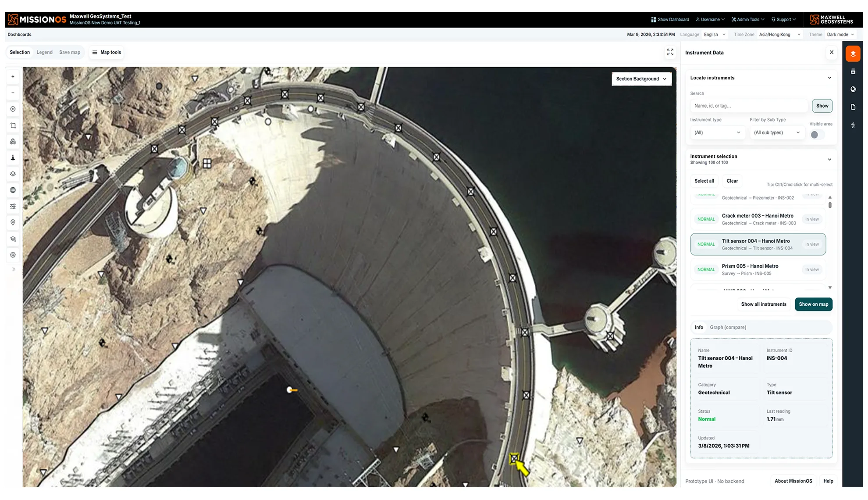Click Show Dashboard in top bar
The image size is (868, 500).
point(670,20)
